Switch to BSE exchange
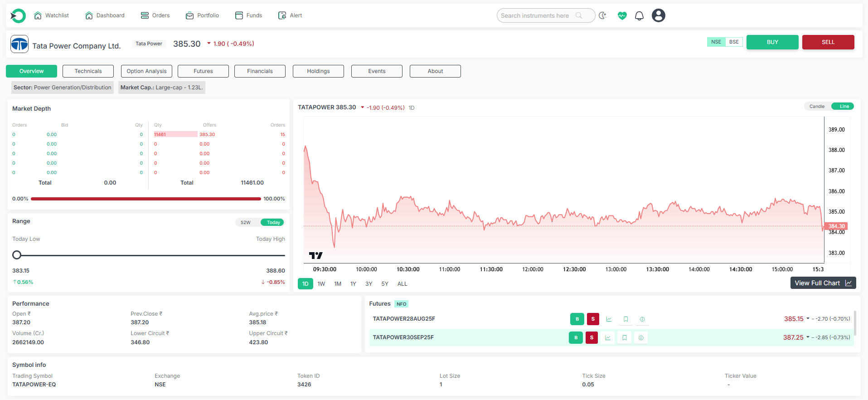This screenshot has height=400, width=868. coord(734,42)
